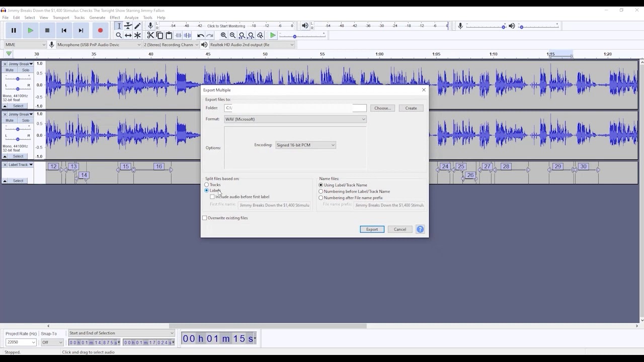Screen dimensions: 644x362
Task: Select Numbering after File name prefix
Action: tap(321, 198)
